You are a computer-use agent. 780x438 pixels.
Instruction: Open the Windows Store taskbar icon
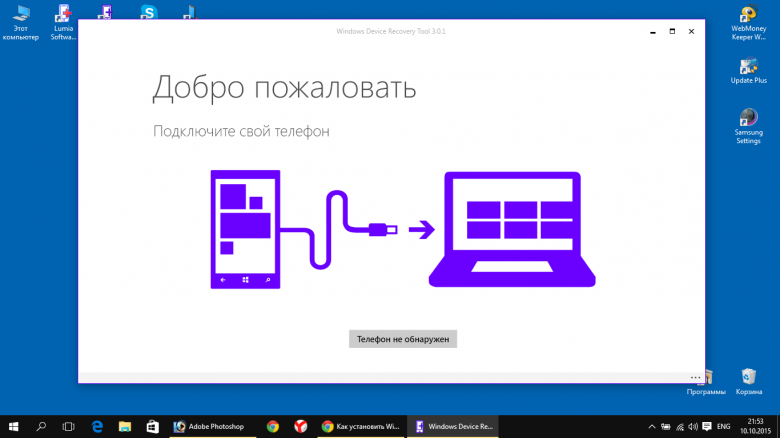pyautogui.click(x=152, y=427)
